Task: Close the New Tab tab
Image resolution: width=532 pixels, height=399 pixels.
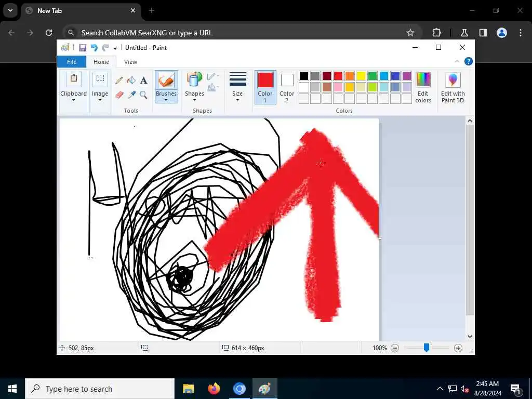Action: (x=133, y=10)
